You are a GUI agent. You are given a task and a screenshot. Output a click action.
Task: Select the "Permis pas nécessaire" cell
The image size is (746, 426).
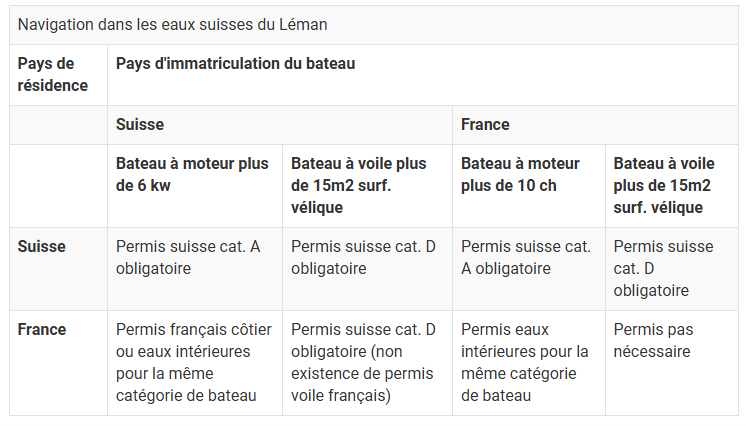[654, 340]
